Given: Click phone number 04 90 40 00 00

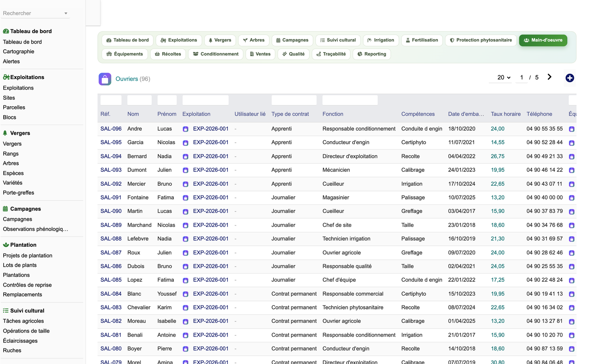Looking at the screenshot, I should point(545,197).
